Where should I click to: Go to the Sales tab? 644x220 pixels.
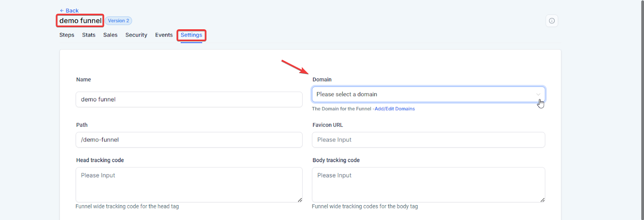click(110, 35)
